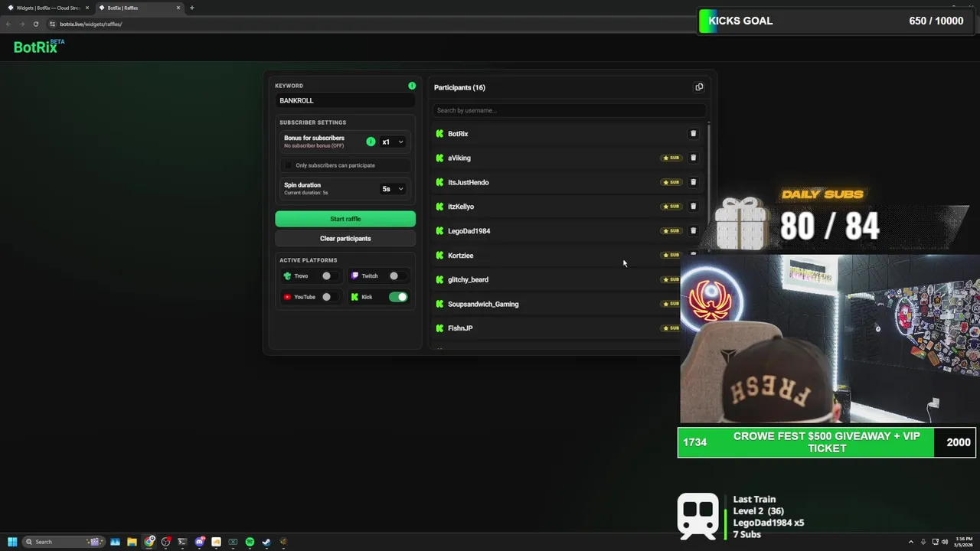Screen dimensions: 980x551
Task: Select participant LegoDad1984 name
Action: 469,231
